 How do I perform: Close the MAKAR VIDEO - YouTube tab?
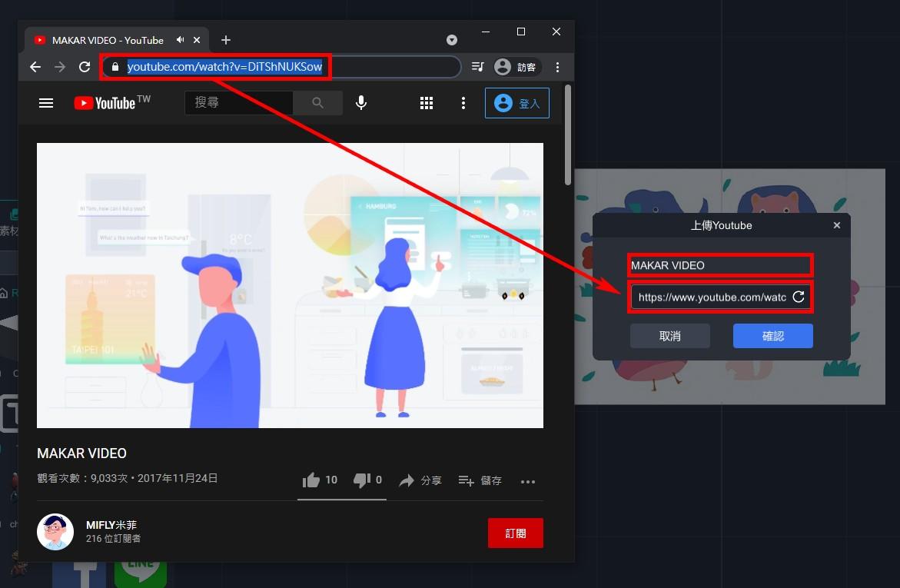[197, 40]
